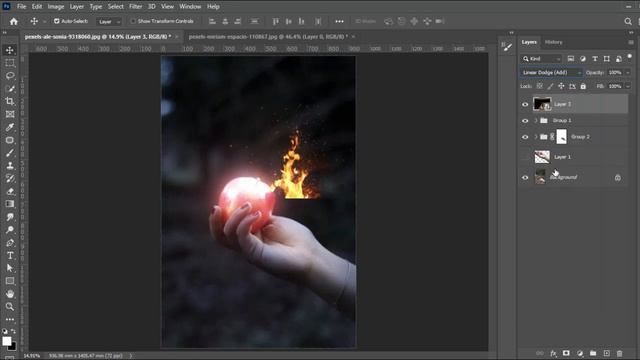Select the Hand tool
Viewport: 640px width, 360px height.
pos(10,293)
